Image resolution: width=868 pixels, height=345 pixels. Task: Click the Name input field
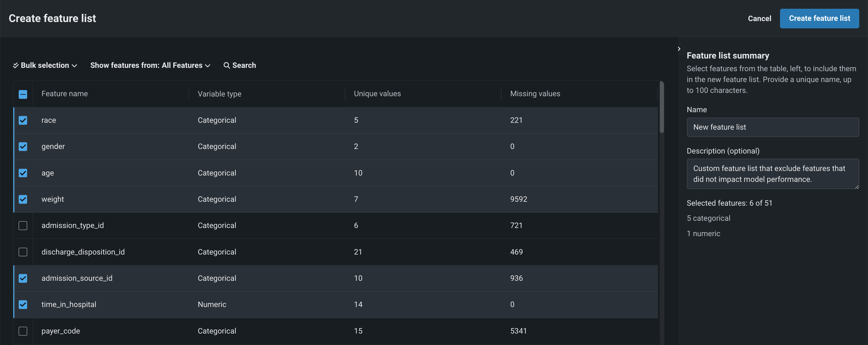(772, 127)
